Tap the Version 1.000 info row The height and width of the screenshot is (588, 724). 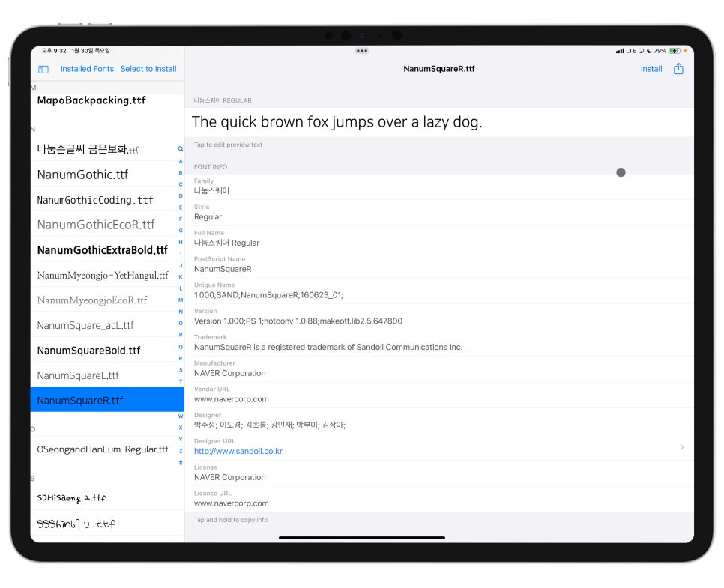pos(439,317)
